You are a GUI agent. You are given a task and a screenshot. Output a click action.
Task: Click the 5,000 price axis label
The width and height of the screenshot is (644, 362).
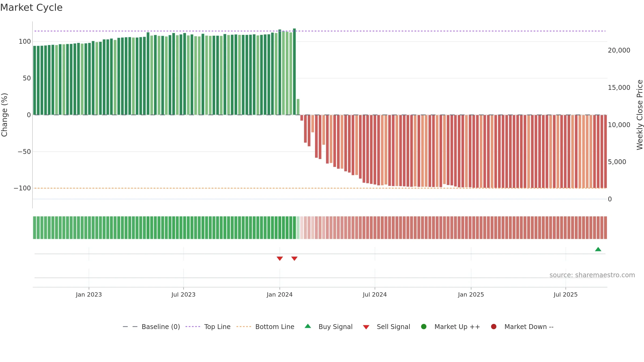[x=617, y=162]
